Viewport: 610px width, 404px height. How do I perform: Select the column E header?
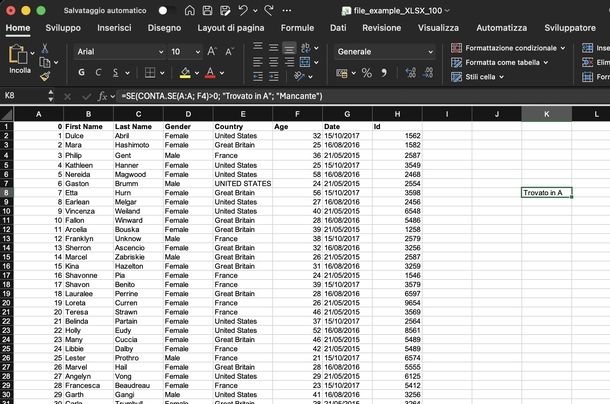pyautogui.click(x=243, y=114)
